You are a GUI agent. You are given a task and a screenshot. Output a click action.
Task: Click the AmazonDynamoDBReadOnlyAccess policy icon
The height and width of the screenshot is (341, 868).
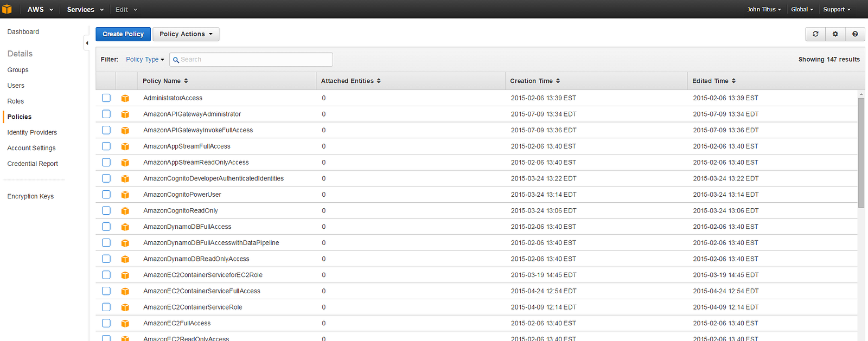pos(125,259)
